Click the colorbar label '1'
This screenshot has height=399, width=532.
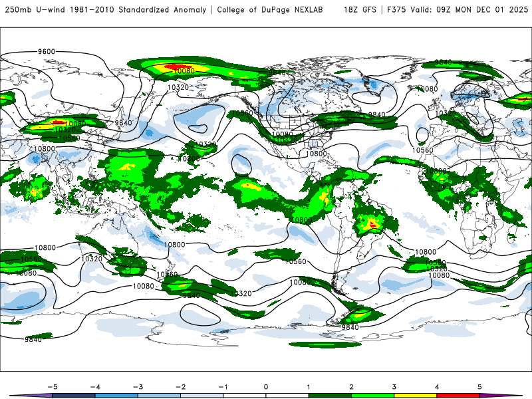coord(309,387)
